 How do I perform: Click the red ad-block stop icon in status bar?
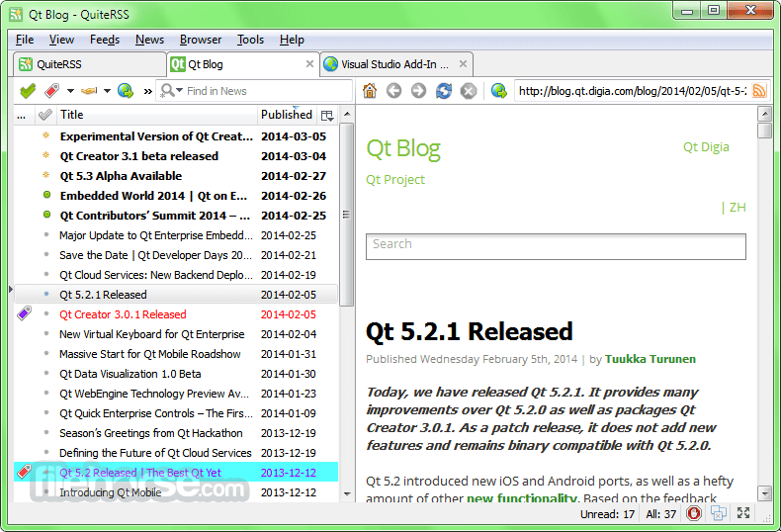693,513
